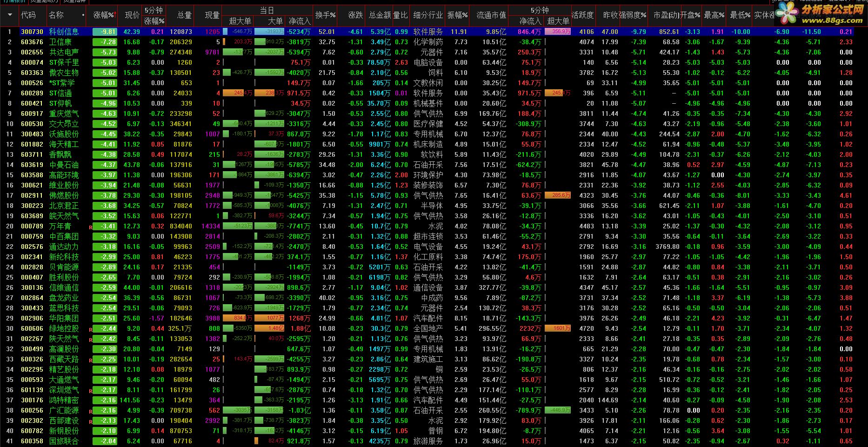Select stock name 新纶科技

click(x=64, y=257)
